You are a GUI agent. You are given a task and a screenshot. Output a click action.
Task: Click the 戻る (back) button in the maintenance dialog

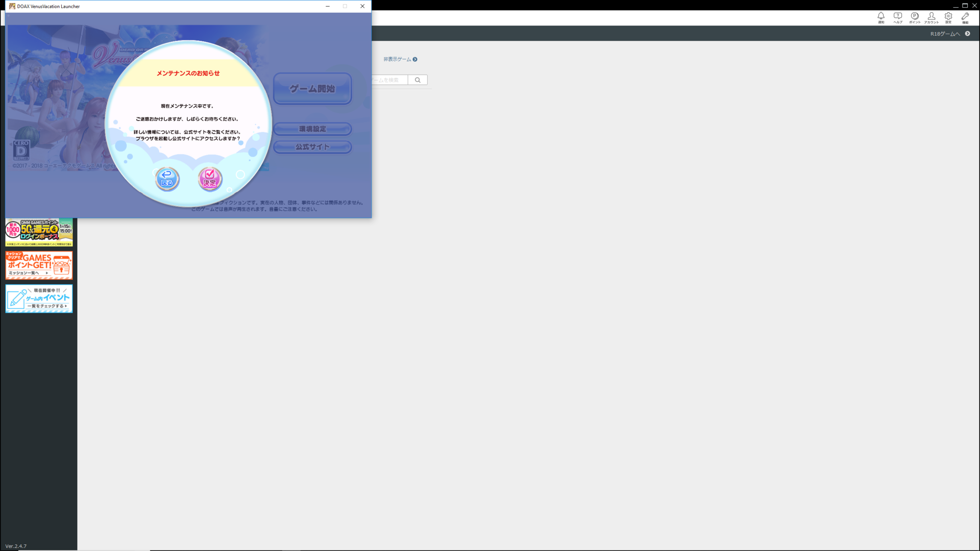coord(167,179)
